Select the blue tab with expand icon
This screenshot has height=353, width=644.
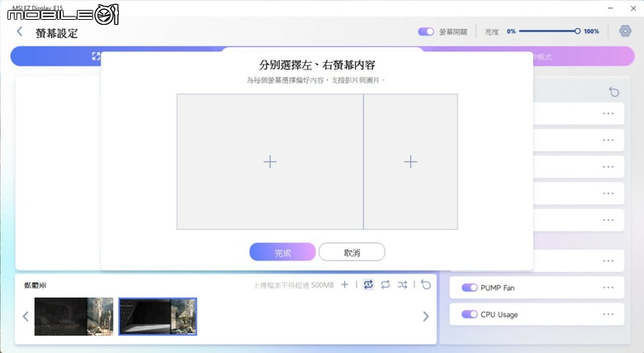(x=55, y=56)
